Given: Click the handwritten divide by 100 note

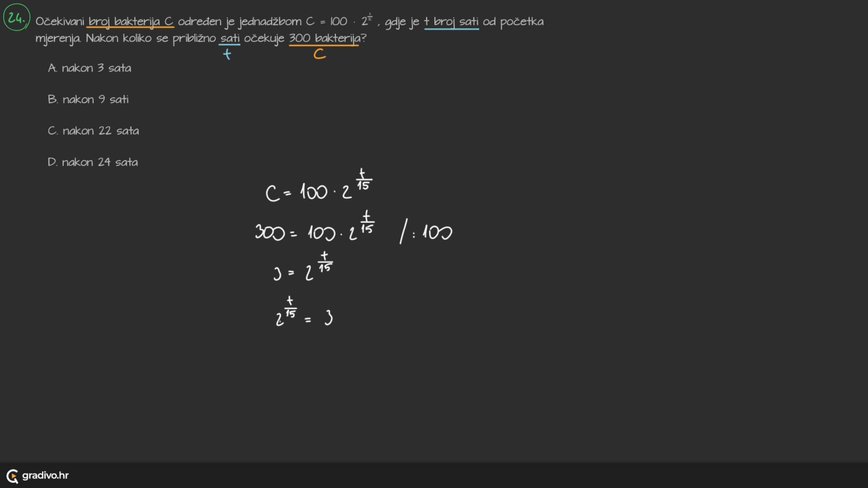Looking at the screenshot, I should [x=426, y=232].
